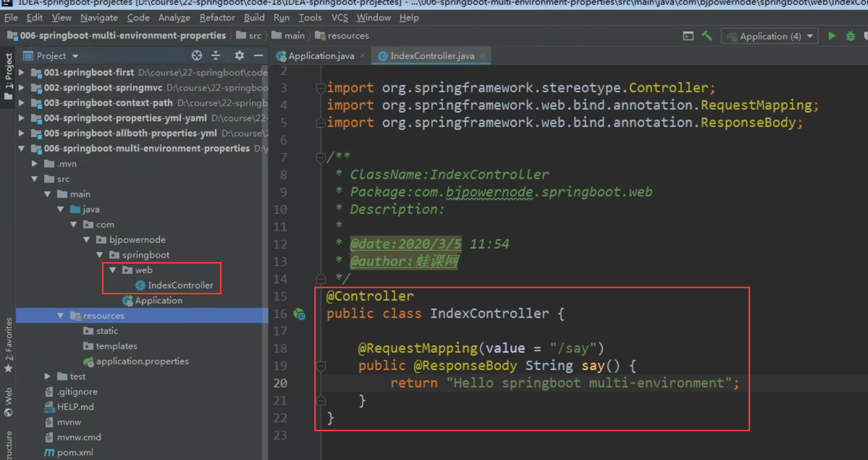The height and width of the screenshot is (460, 868).
Task: Collapse the java source folder
Action: click(x=60, y=209)
